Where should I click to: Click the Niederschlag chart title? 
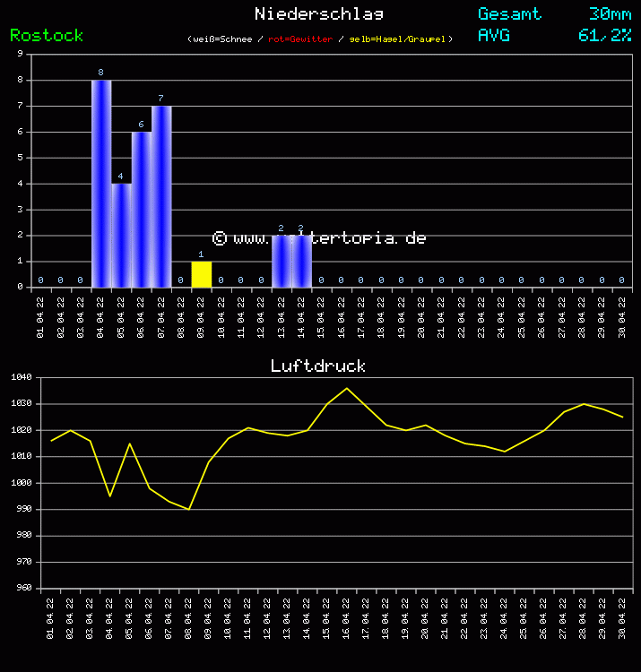pyautogui.click(x=319, y=13)
